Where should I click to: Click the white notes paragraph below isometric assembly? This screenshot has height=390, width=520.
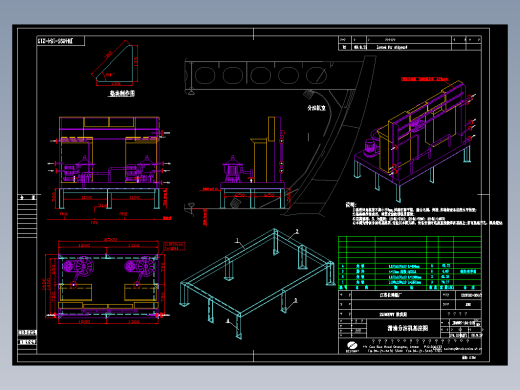click(423, 214)
